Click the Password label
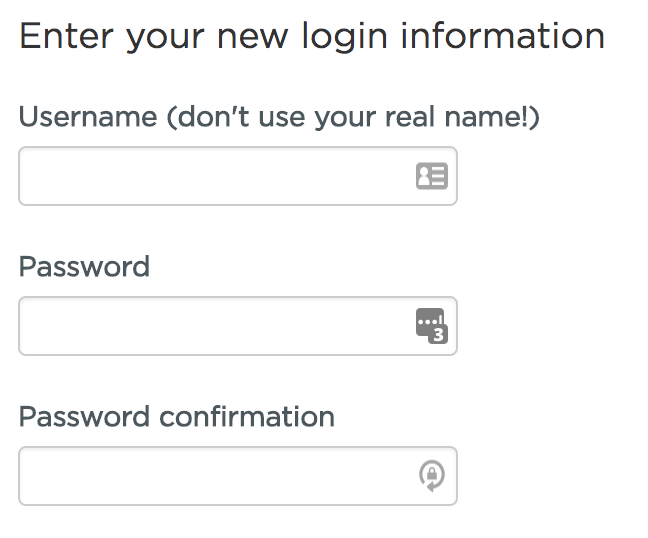Screen dimensions: 648x538 (84, 267)
